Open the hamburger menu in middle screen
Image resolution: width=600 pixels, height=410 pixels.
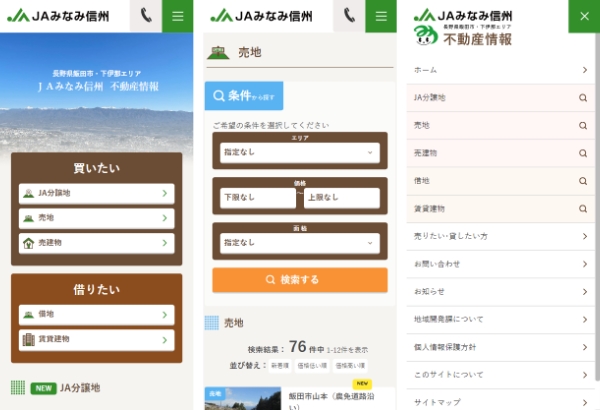pyautogui.click(x=381, y=16)
